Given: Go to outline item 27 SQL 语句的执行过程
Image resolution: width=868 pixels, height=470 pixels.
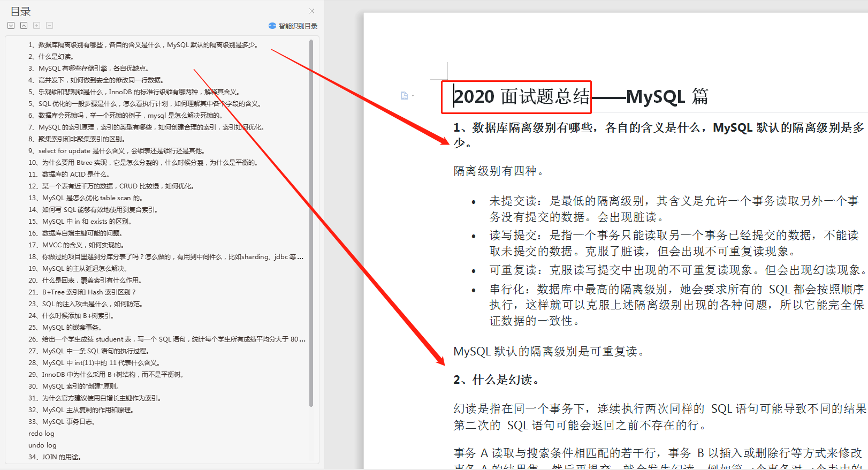Looking at the screenshot, I should (x=89, y=351).
